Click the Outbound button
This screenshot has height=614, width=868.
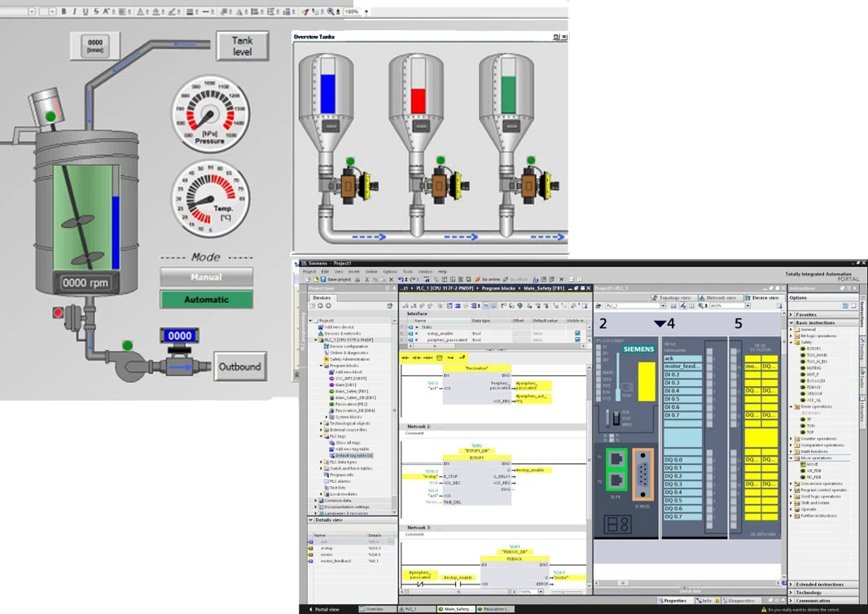pos(239,366)
